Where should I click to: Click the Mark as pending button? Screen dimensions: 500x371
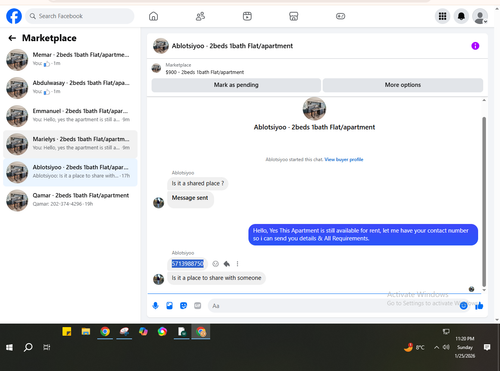(x=236, y=85)
